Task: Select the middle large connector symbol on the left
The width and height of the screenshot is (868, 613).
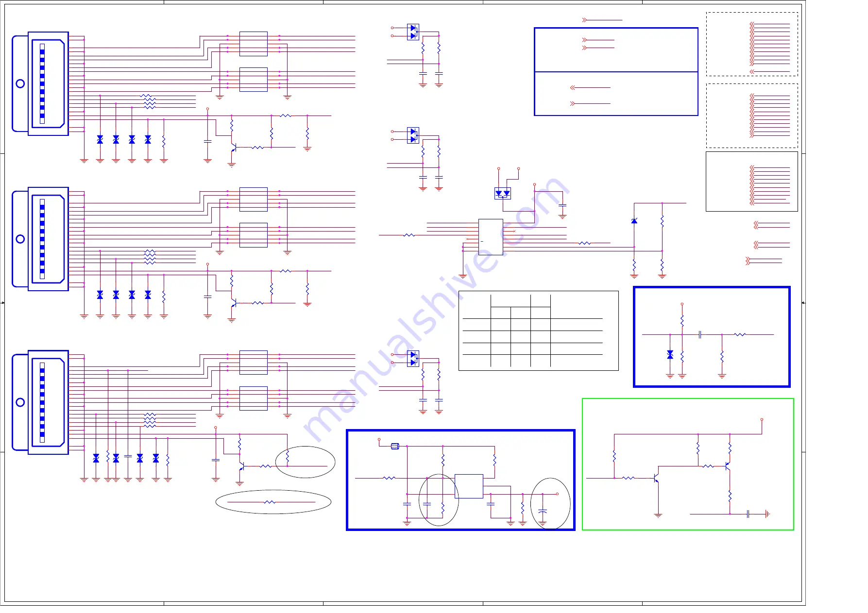Action: point(40,239)
